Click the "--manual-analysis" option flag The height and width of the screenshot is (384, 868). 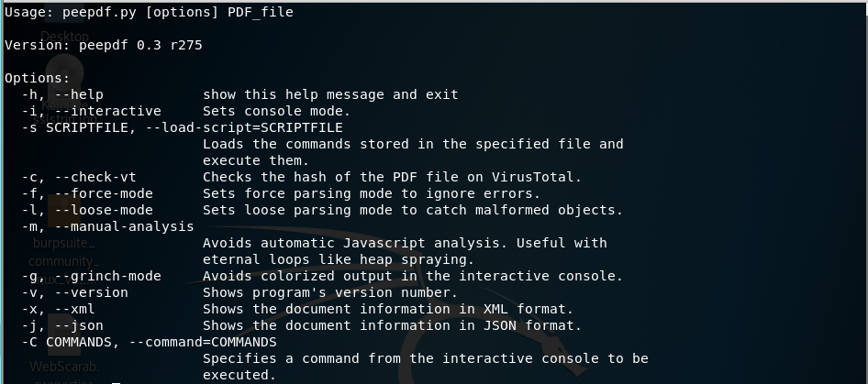119,226
